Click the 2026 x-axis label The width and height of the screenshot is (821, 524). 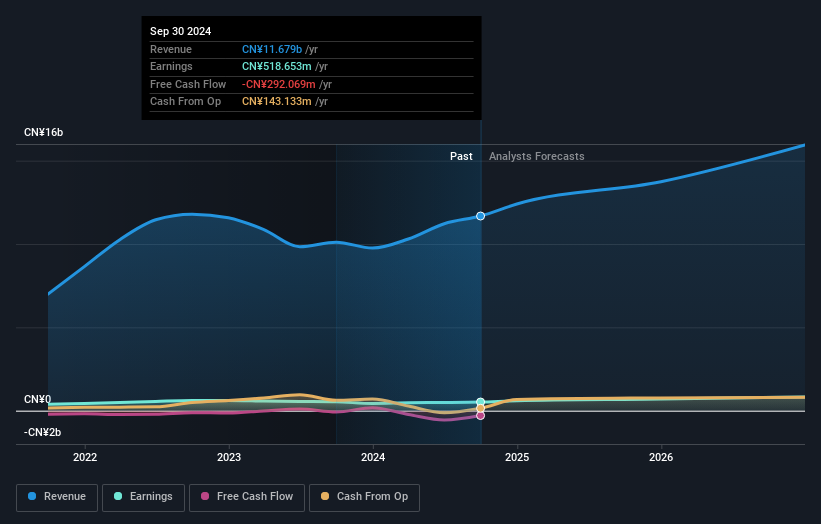pyautogui.click(x=661, y=458)
